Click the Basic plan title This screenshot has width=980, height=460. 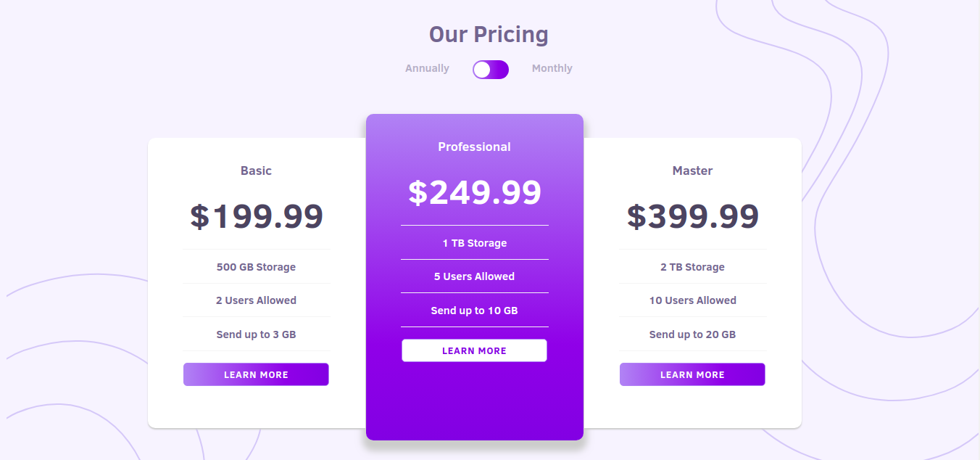(x=256, y=171)
